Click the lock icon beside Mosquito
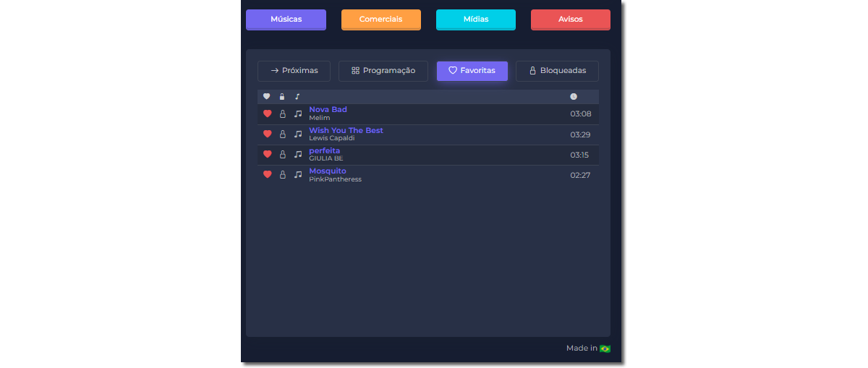The height and width of the screenshot is (368, 868). point(283,174)
